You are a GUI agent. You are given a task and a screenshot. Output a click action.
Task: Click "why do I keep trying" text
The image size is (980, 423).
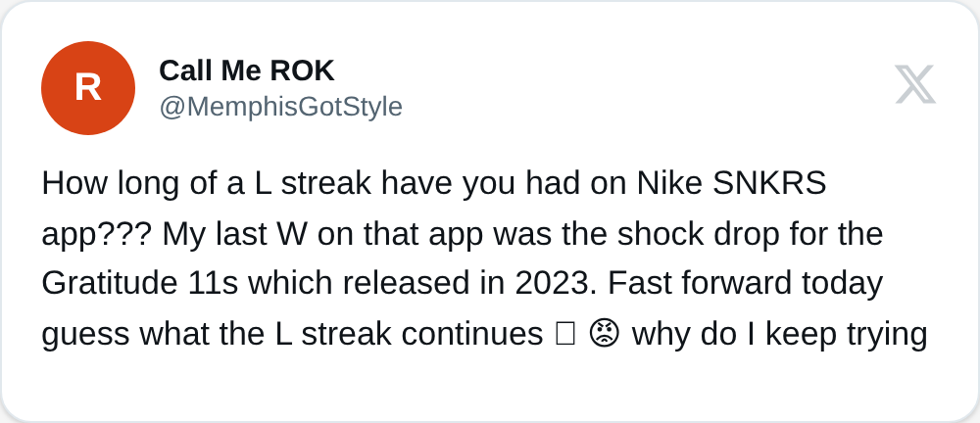(x=779, y=335)
